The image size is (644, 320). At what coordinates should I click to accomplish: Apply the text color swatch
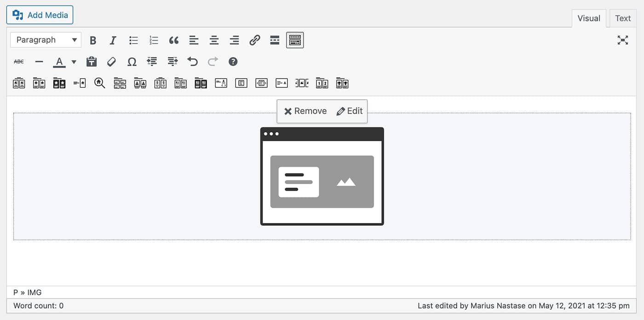[59, 62]
